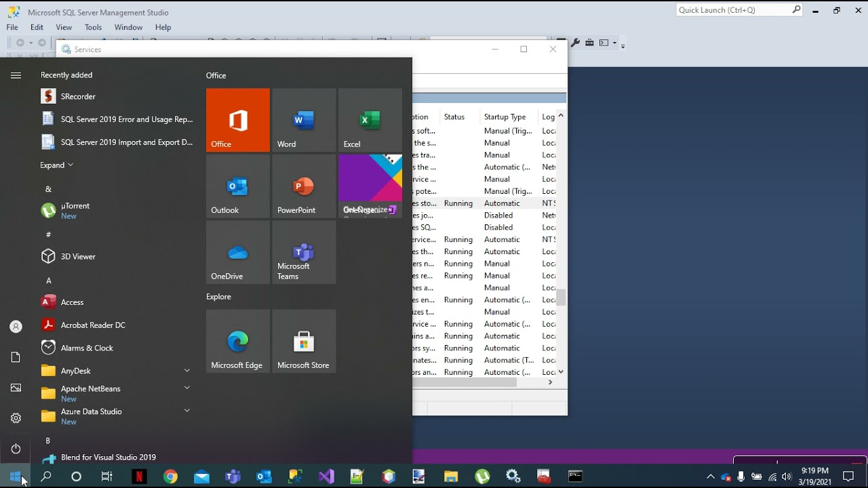868x488 pixels.
Task: Open the File menu in SSMS
Action: (x=12, y=27)
